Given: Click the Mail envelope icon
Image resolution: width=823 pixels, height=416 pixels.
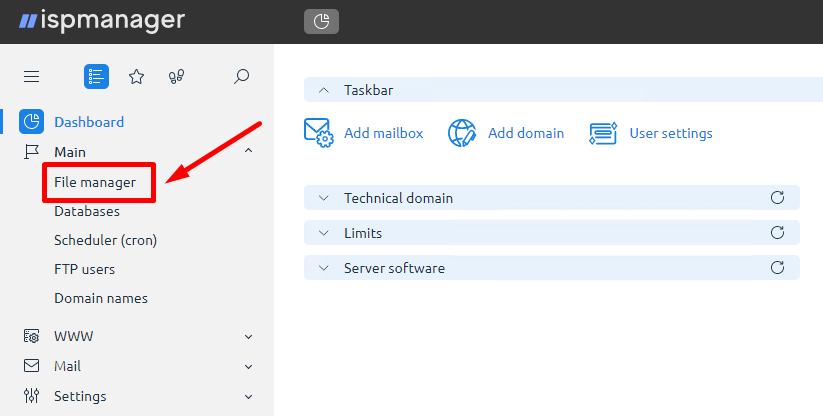Looking at the screenshot, I should tap(31, 366).
